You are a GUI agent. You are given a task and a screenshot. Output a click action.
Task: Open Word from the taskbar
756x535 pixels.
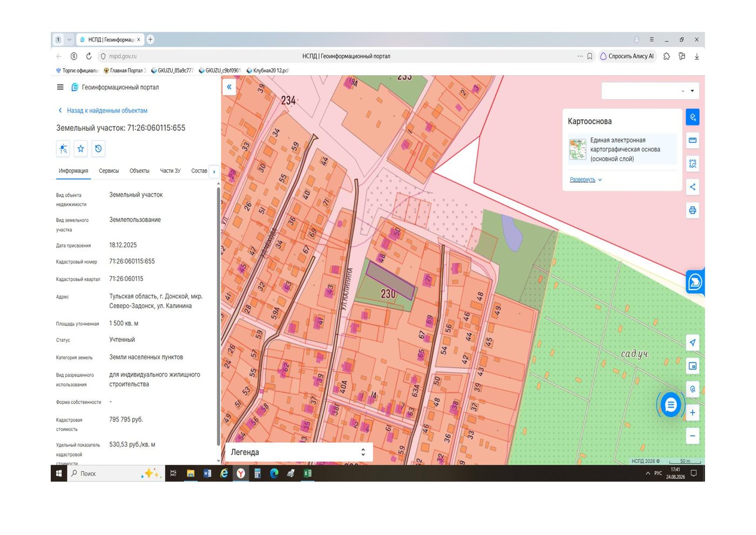[x=207, y=473]
